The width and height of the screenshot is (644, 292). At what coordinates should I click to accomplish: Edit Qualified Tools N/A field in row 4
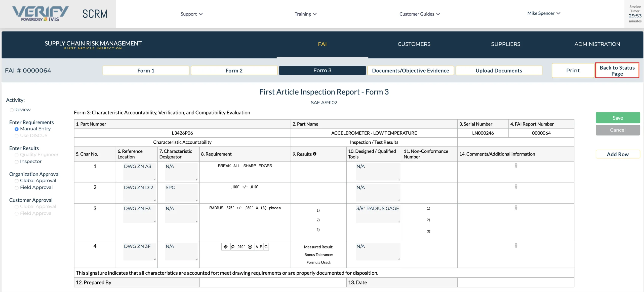pos(378,252)
